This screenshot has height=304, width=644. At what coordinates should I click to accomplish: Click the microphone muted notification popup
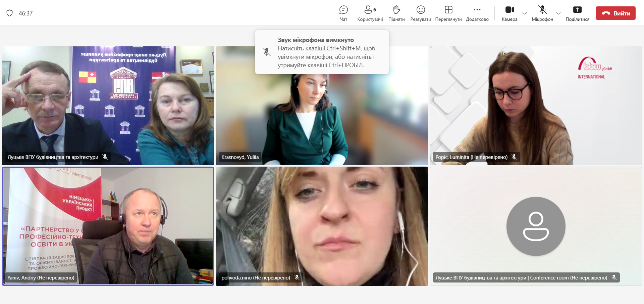322,52
